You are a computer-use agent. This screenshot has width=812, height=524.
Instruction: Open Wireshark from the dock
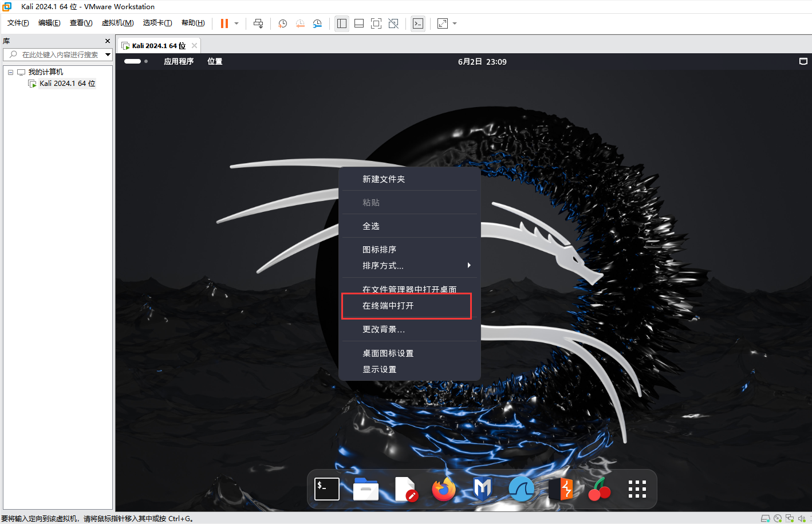(x=521, y=489)
